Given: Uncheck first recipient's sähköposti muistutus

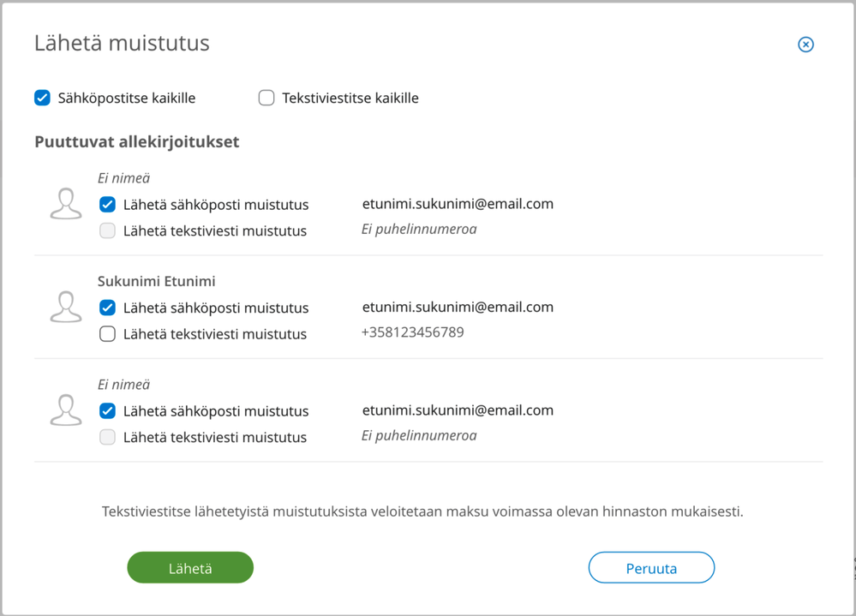Looking at the screenshot, I should coord(107,205).
